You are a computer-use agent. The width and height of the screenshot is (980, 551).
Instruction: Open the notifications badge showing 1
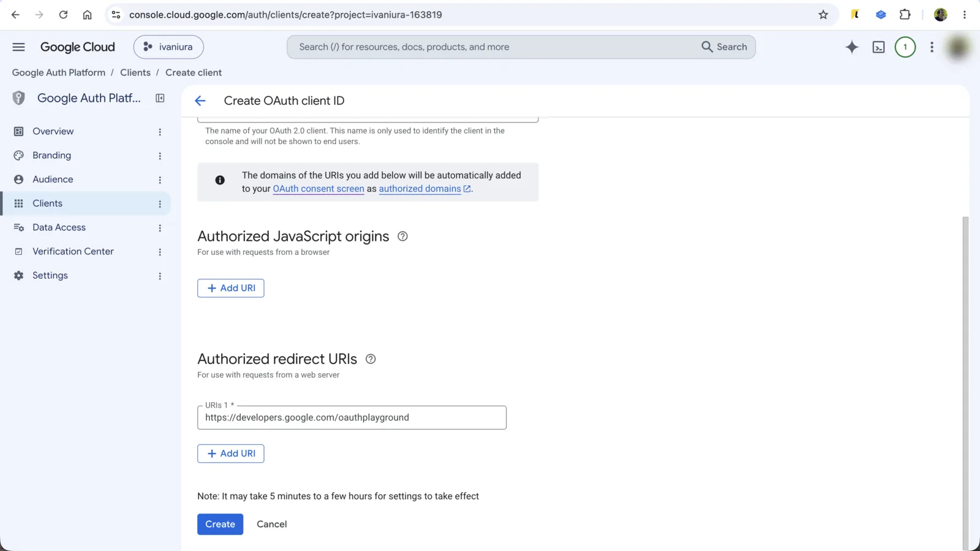pyautogui.click(x=905, y=47)
